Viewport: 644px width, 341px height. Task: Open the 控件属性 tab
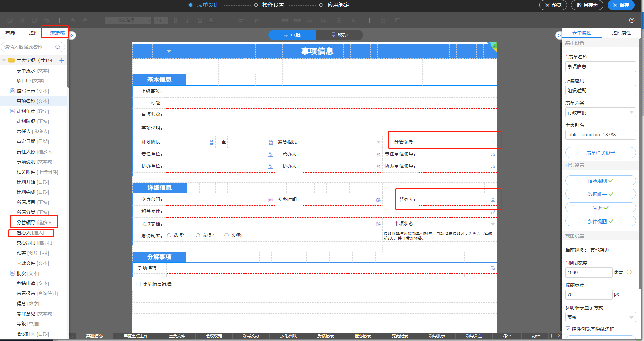click(x=621, y=33)
